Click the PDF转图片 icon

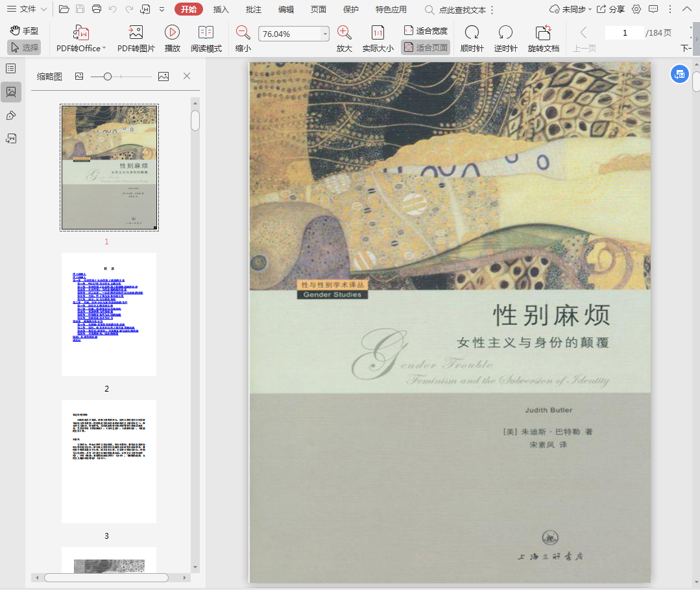coord(136,32)
